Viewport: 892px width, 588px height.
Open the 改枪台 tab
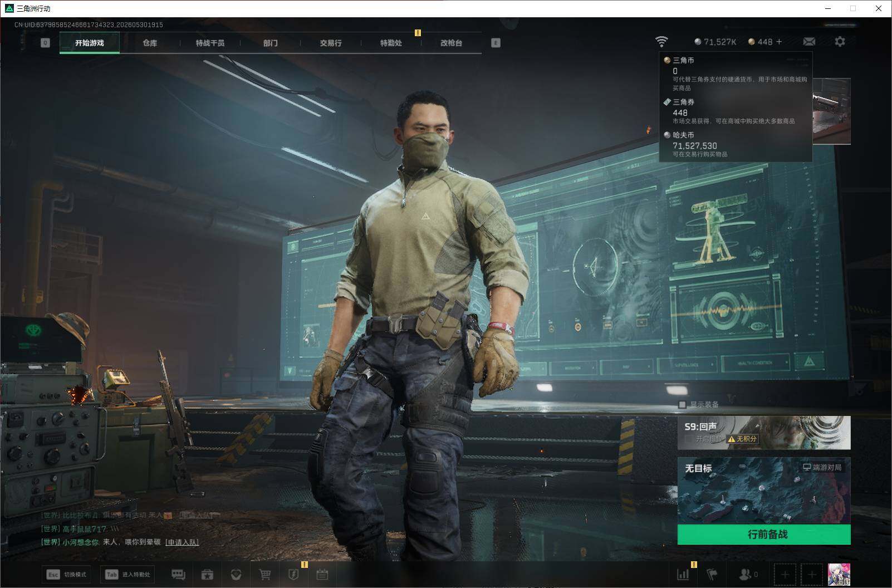coord(451,43)
